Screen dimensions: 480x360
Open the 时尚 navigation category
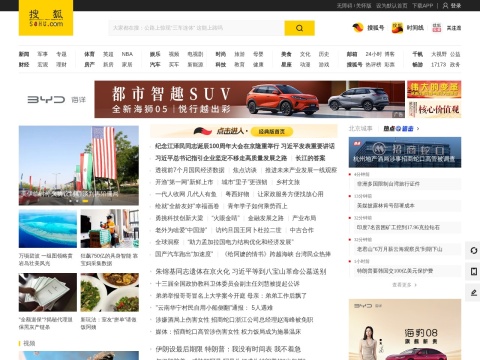pyautogui.click(x=221, y=54)
